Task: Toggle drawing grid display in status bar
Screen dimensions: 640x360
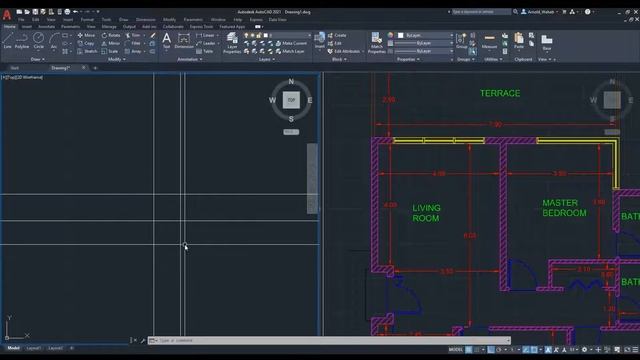Action: (468, 350)
